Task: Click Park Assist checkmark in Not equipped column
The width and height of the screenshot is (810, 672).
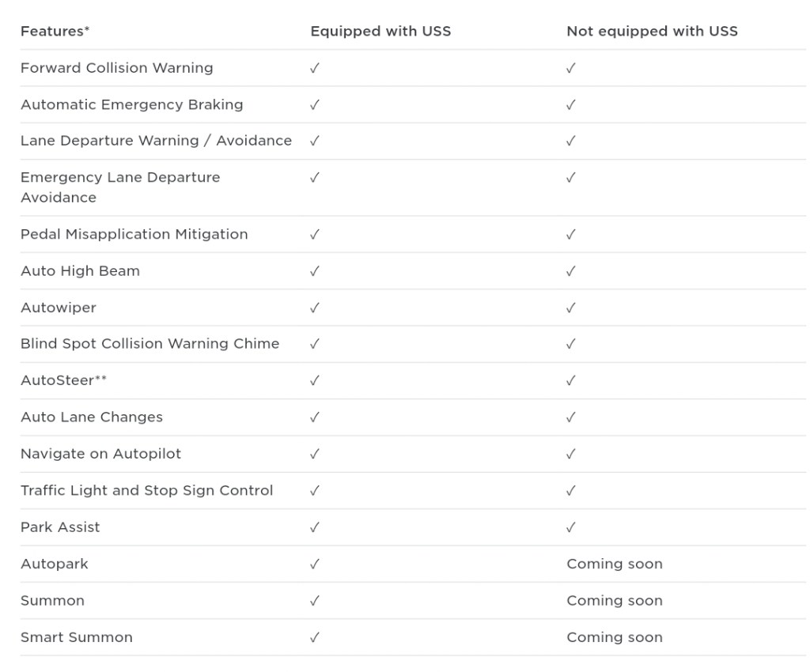Action: coord(571,527)
